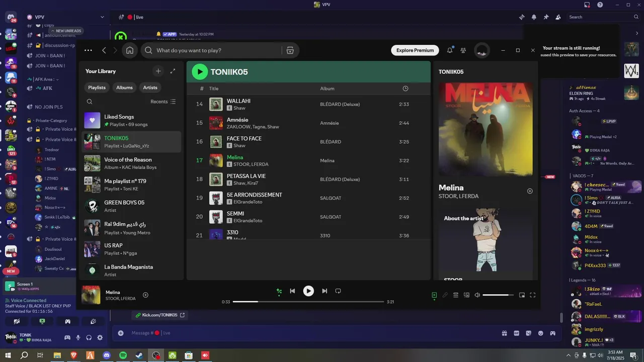This screenshot has width=644, height=362.
Task: Mute the Spotify volume speaker icon
Action: click(477, 295)
